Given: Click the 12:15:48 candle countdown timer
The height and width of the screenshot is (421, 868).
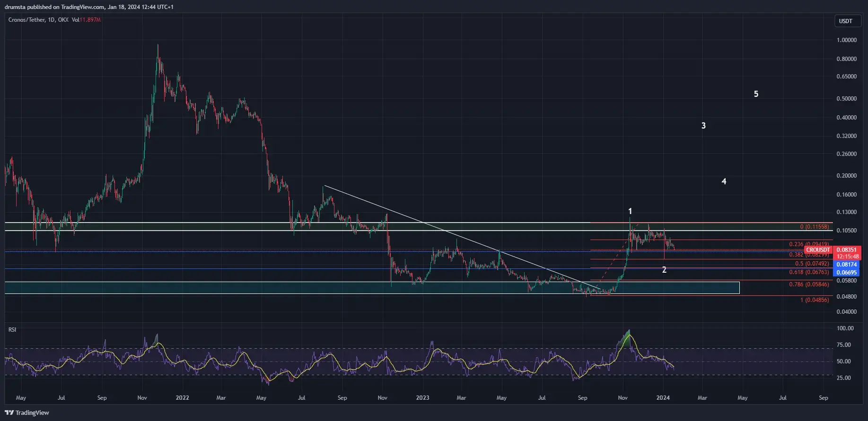Looking at the screenshot, I should (x=846, y=257).
